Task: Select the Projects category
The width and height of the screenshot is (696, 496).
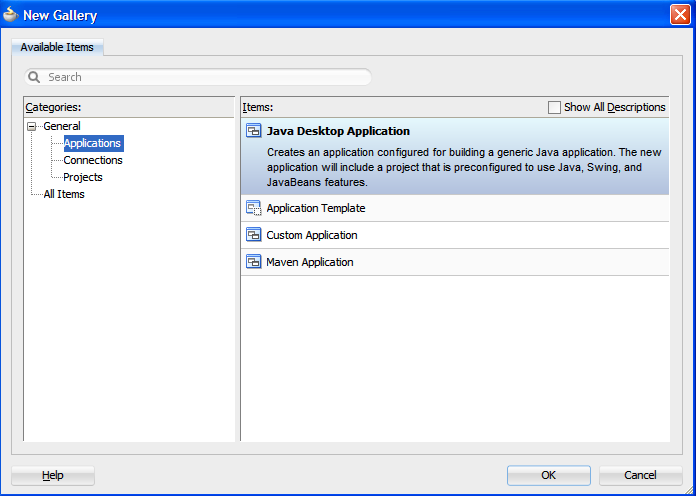Action: click(x=83, y=177)
